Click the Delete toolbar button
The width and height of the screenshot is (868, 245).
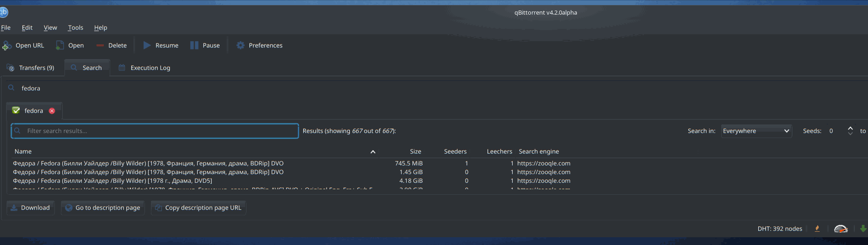[112, 45]
